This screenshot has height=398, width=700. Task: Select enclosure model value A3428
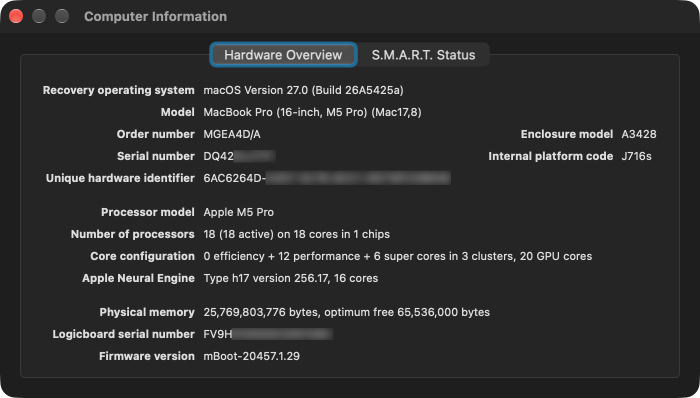point(639,134)
